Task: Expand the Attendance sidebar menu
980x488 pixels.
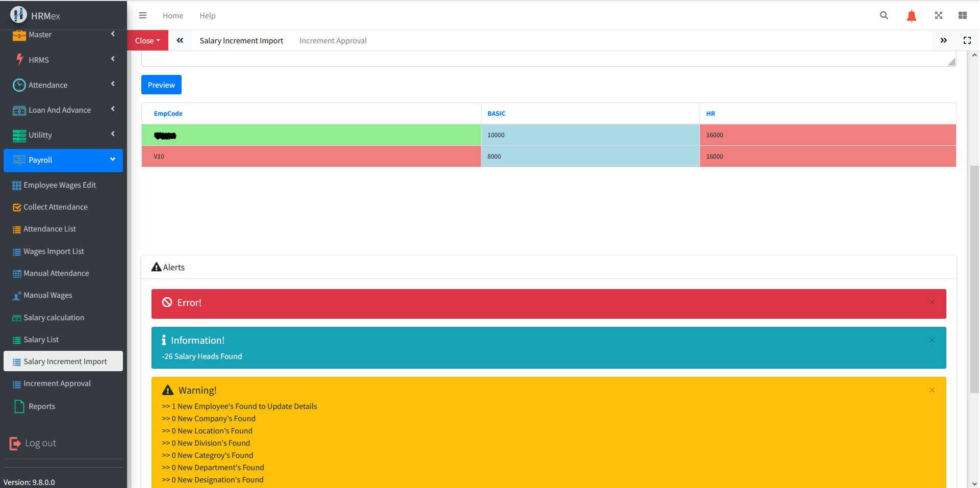Action: click(x=63, y=85)
